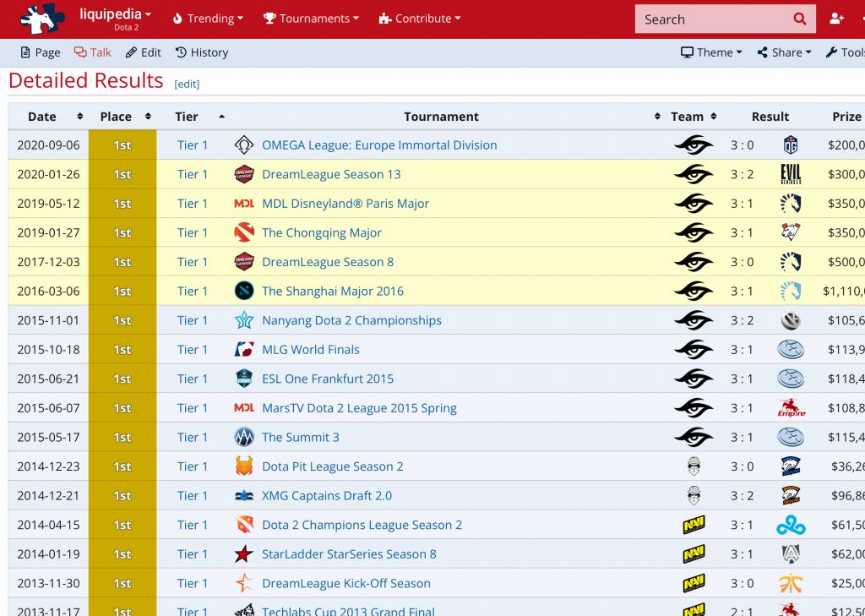Click the Evil Geniuses logo in the Result column

791,174
